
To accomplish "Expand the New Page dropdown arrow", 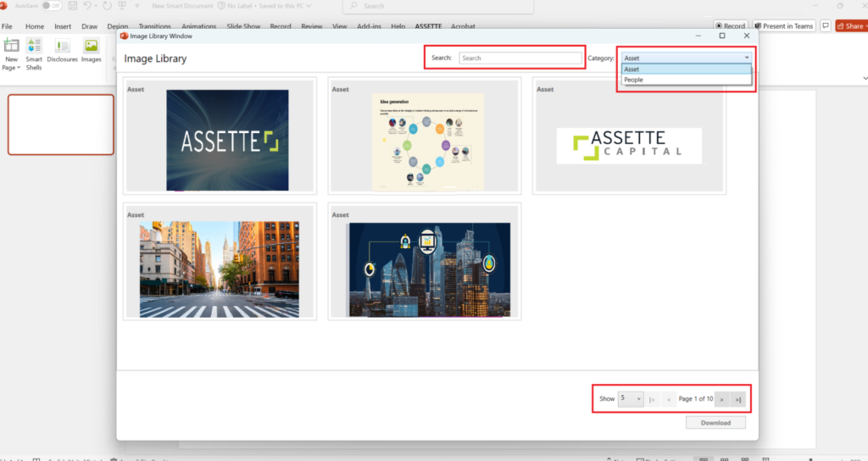I will click(x=19, y=68).
